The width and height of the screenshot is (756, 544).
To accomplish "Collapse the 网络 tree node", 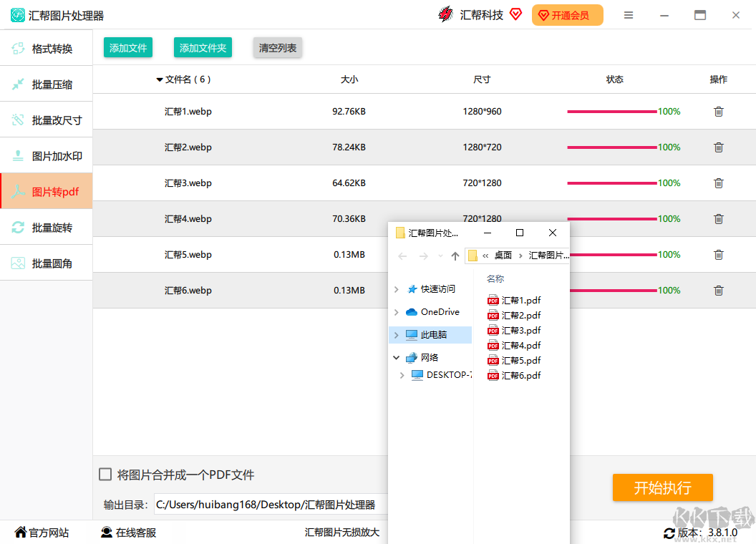I will pyautogui.click(x=397, y=358).
